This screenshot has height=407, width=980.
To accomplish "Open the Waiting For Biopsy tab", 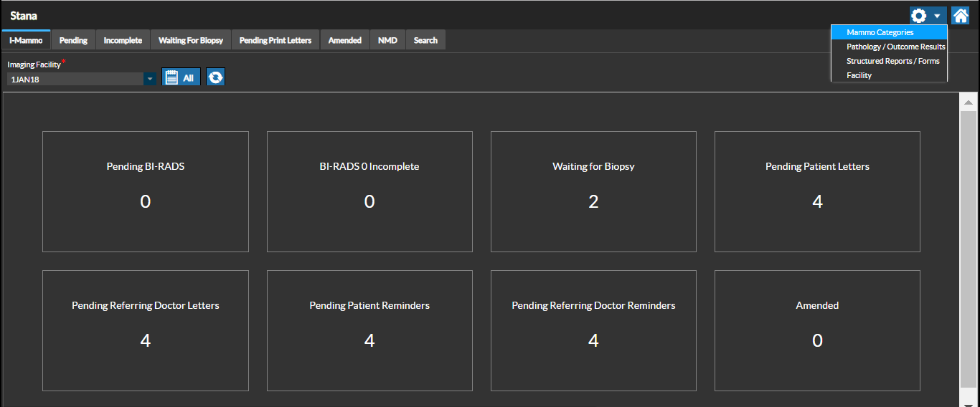I will 191,40.
